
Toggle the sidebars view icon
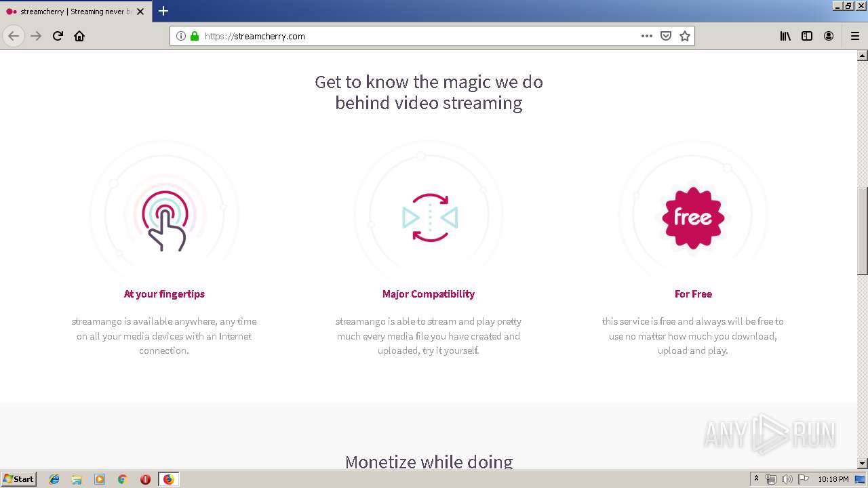click(807, 36)
